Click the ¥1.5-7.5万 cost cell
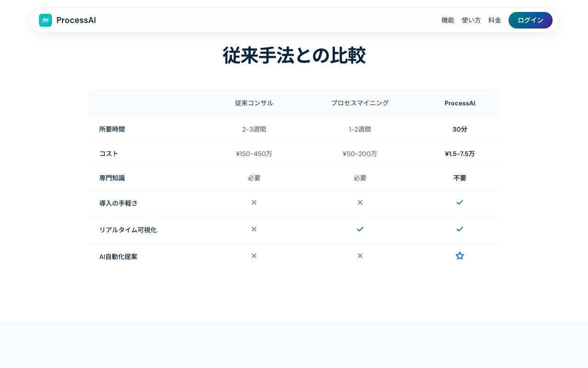This screenshot has width=588, height=368. point(460,154)
